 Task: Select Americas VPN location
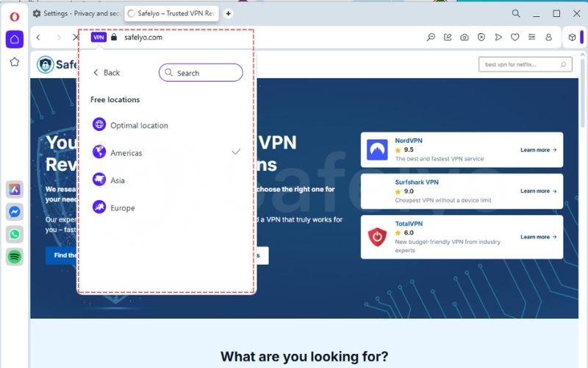click(x=167, y=152)
